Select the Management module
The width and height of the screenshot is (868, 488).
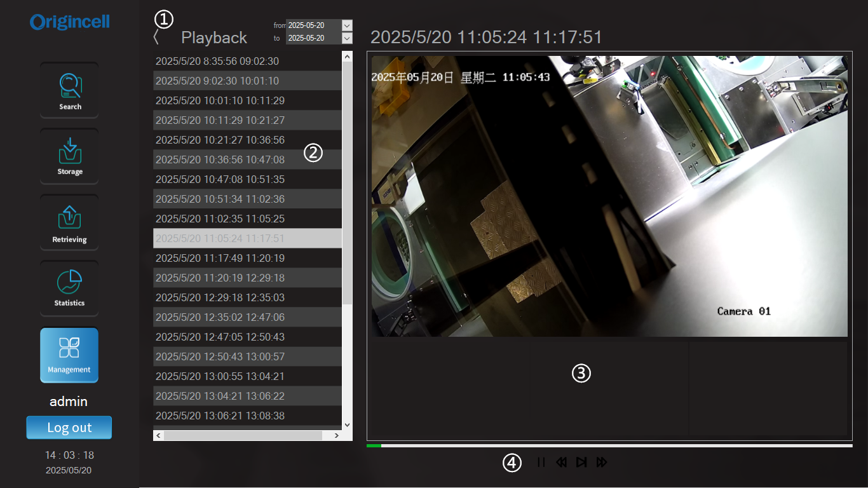click(x=69, y=355)
